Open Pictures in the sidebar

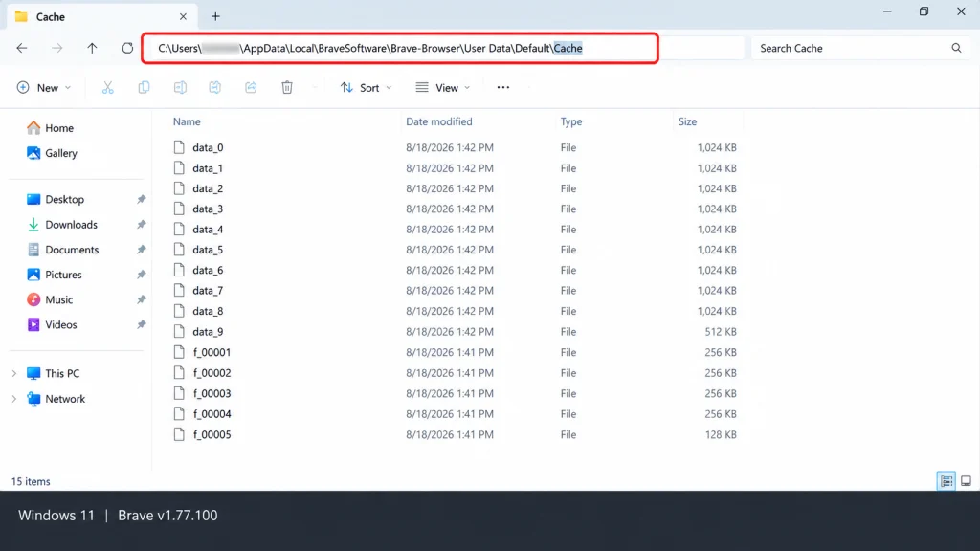coord(55,275)
